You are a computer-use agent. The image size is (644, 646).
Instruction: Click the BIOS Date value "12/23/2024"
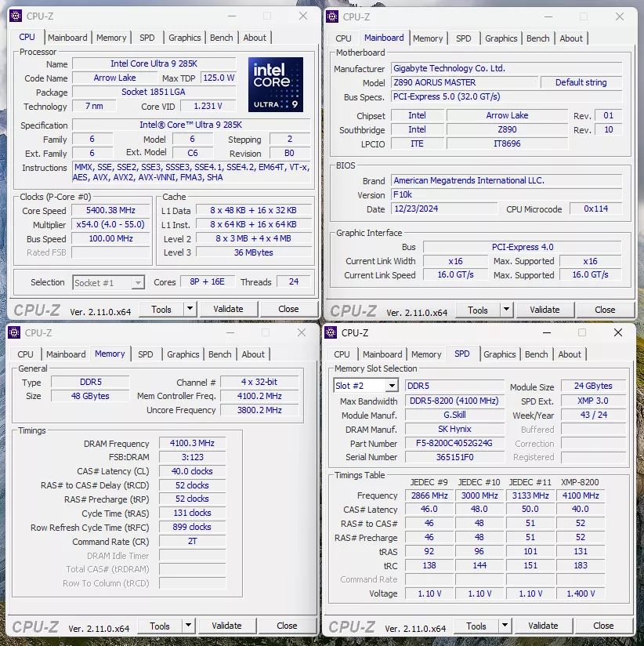[444, 209]
